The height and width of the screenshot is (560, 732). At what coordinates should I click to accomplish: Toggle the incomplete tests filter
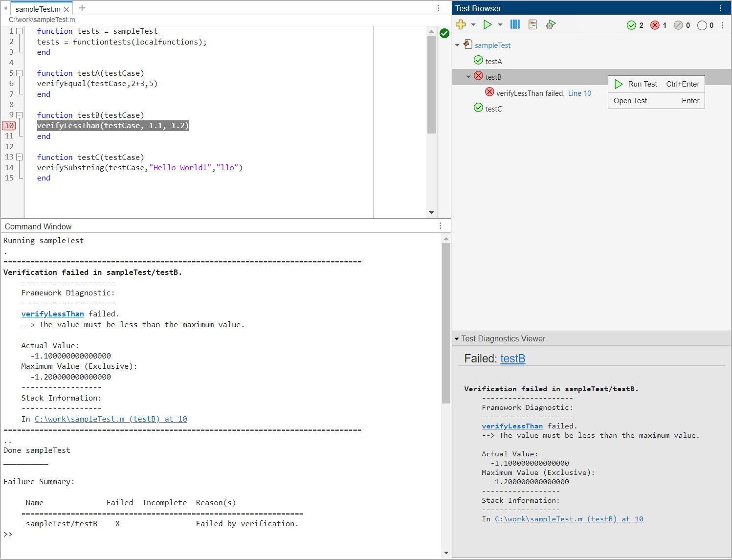pyautogui.click(x=682, y=25)
